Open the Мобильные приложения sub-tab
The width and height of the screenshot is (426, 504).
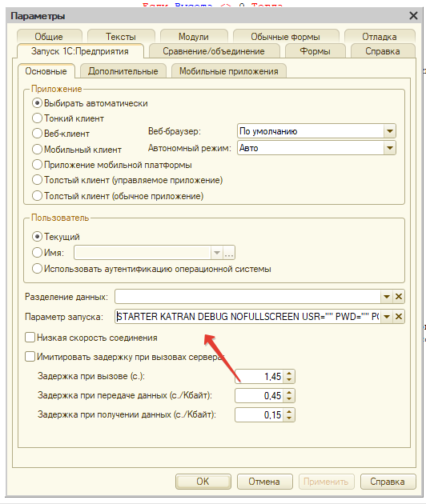click(x=229, y=71)
